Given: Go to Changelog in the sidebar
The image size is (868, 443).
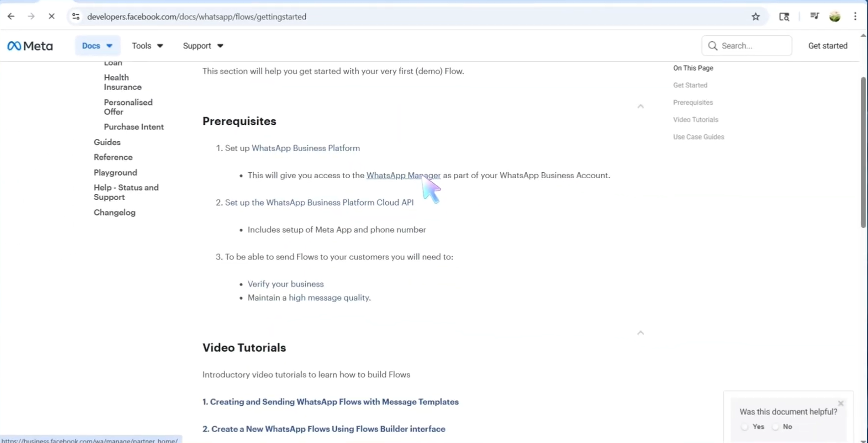Looking at the screenshot, I should [114, 212].
